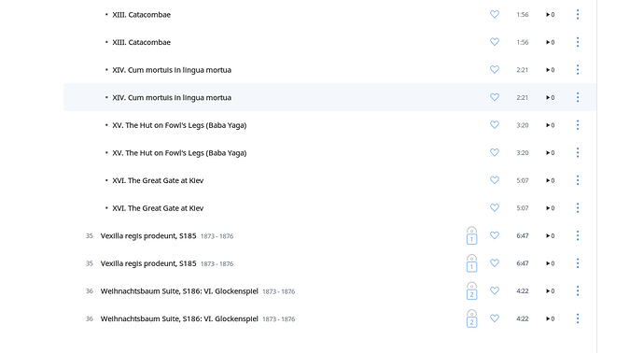Click play count icon of first Baba Yaga track
Image resolution: width=644 pixels, height=353 pixels.
(550, 125)
